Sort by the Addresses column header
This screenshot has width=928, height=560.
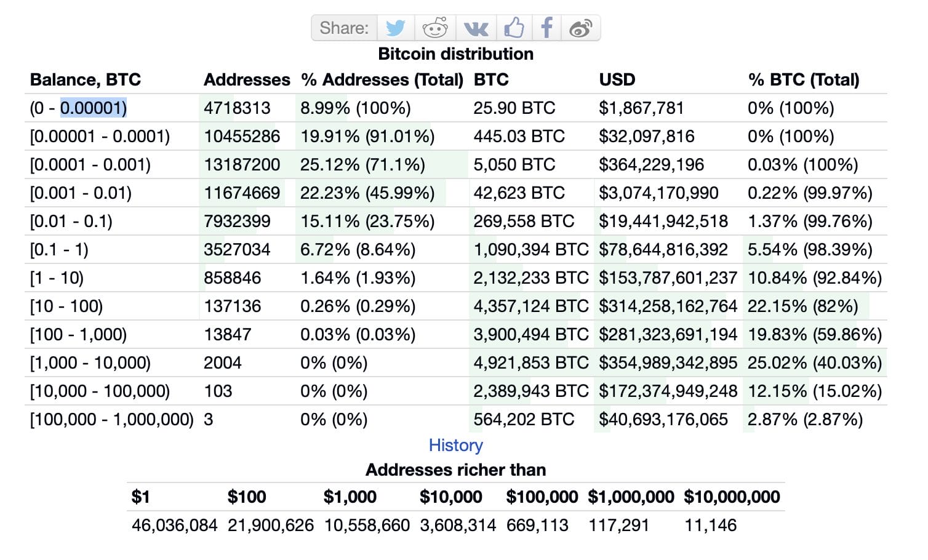click(246, 79)
